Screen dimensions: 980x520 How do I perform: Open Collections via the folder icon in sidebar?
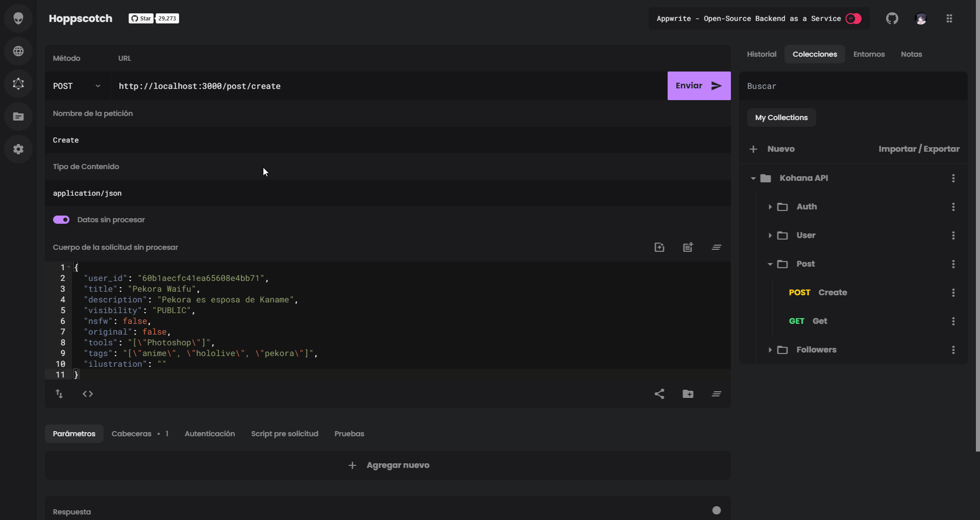point(18,116)
